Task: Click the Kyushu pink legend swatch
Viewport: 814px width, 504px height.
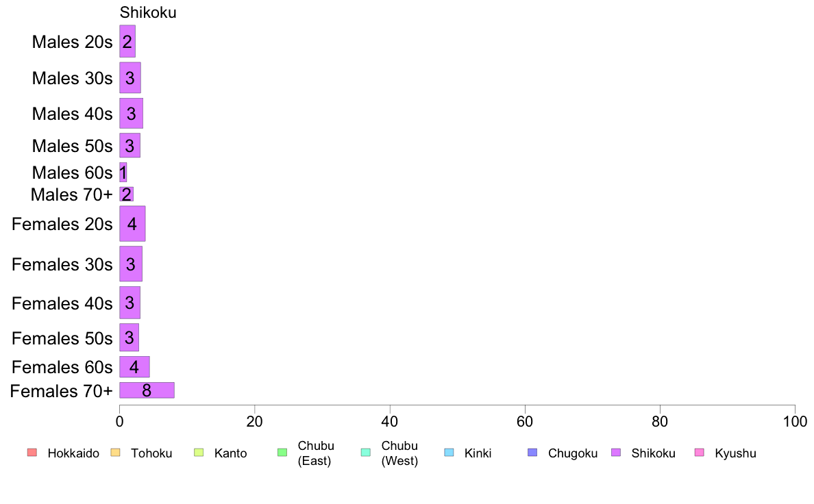Action: 700,453
